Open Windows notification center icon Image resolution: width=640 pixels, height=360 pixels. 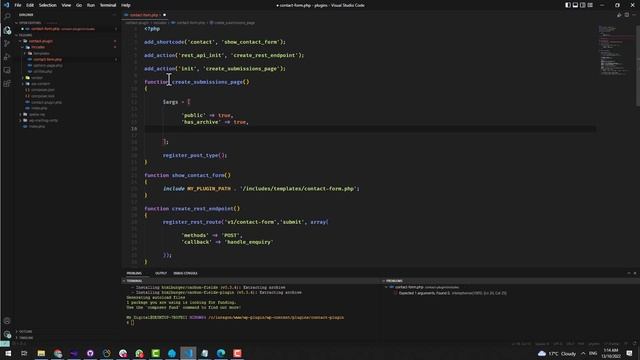tap(629, 353)
